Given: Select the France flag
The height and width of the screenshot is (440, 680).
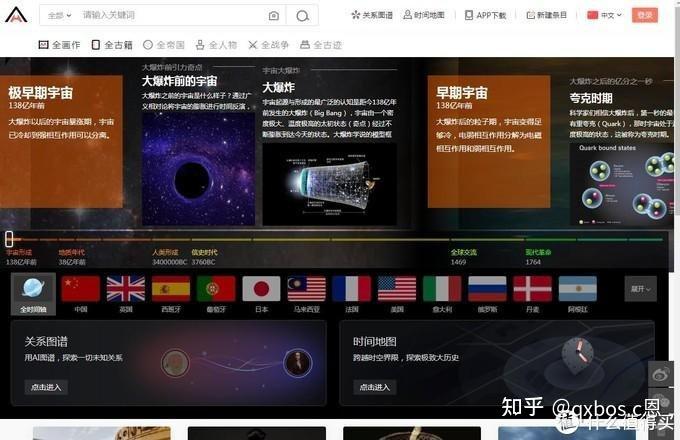Looking at the screenshot, I should click(352, 289).
